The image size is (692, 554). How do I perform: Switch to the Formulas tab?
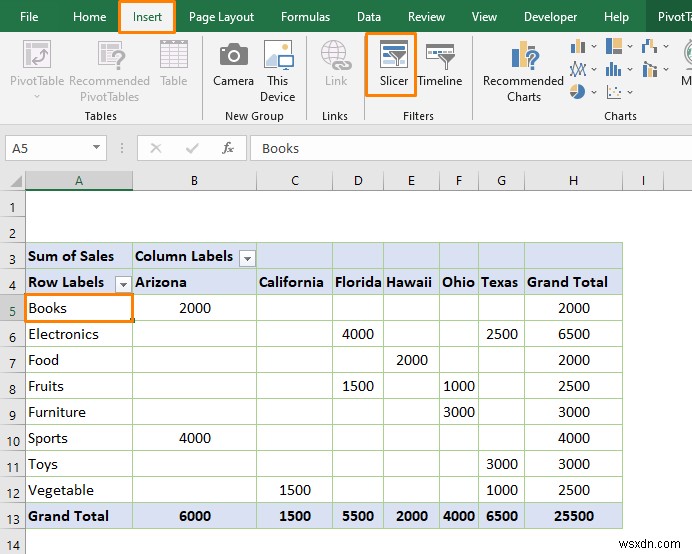click(x=305, y=17)
